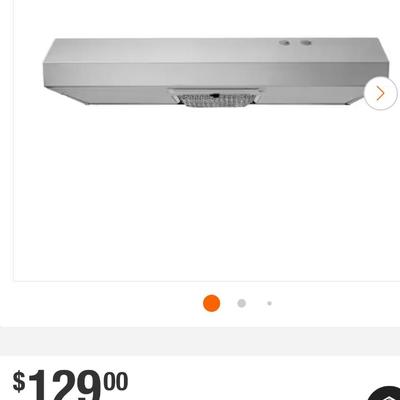Tap the hood's front stainless panel

pyautogui.click(x=216, y=74)
